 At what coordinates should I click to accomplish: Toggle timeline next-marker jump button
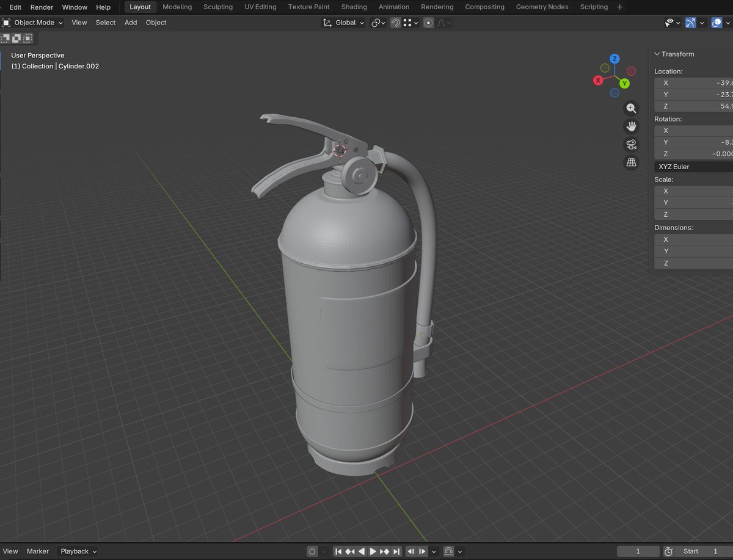tap(422, 551)
